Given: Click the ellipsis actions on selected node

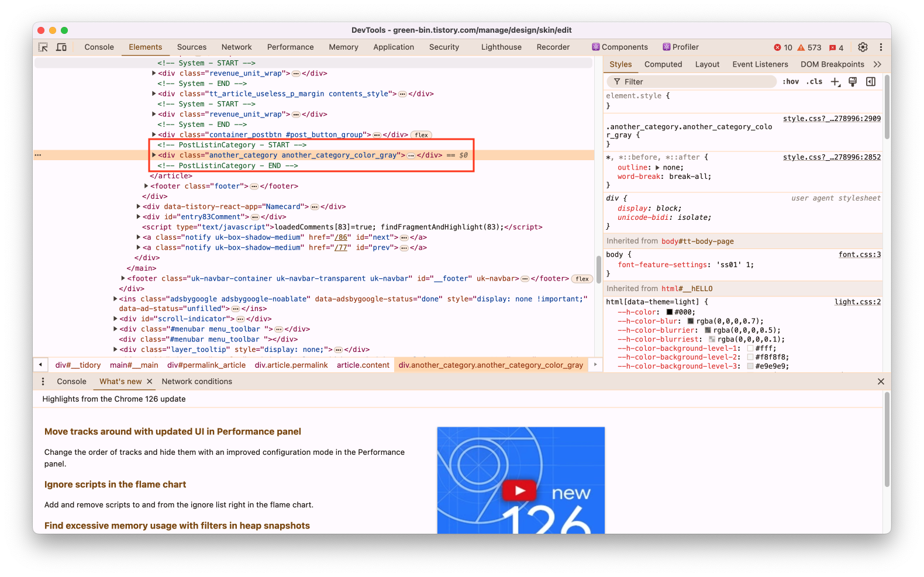Looking at the screenshot, I should (38, 155).
